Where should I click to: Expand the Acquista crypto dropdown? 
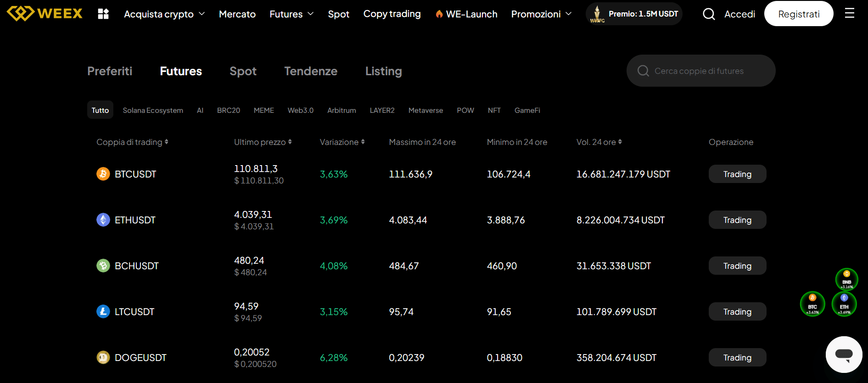(x=164, y=14)
